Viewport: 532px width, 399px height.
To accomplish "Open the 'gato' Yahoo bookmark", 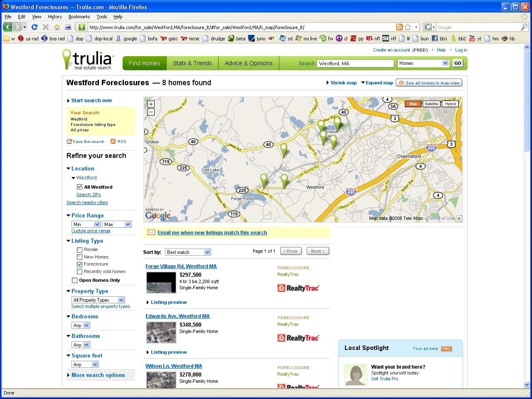I will (x=169, y=38).
